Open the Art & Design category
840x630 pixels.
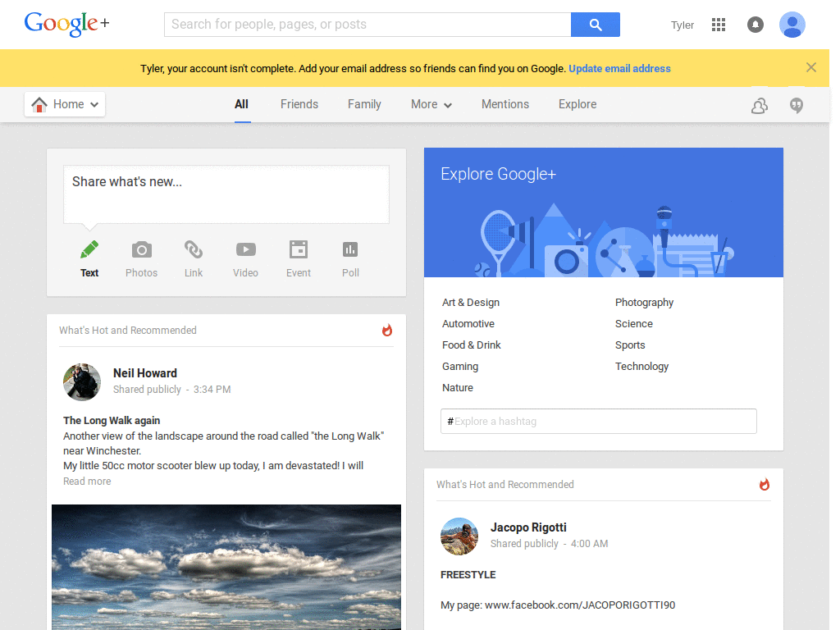[471, 302]
